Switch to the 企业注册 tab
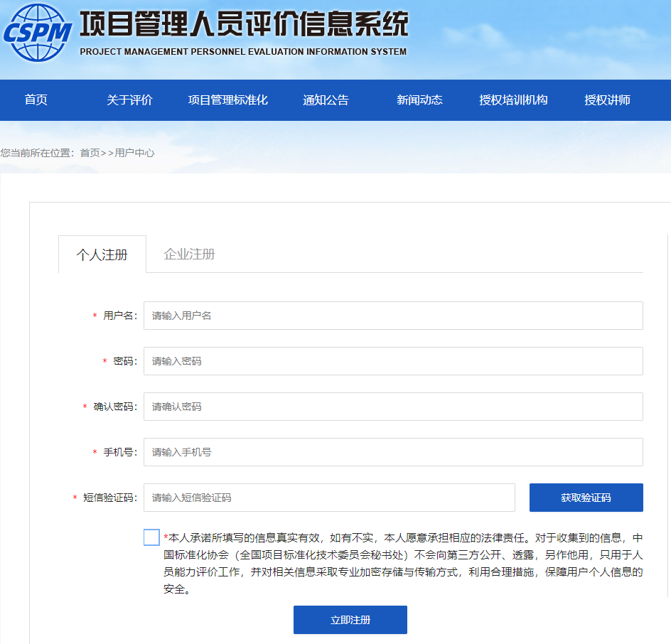The image size is (671, 644). 189,254
